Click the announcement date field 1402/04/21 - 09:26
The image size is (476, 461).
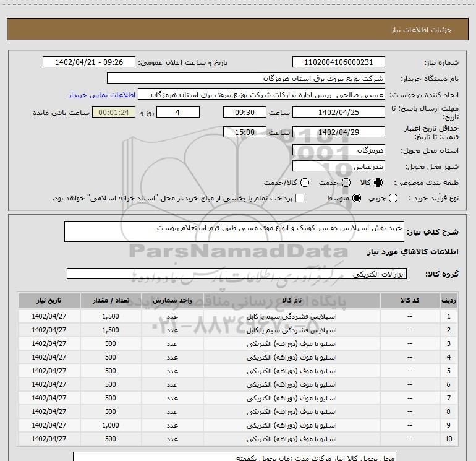89,62
